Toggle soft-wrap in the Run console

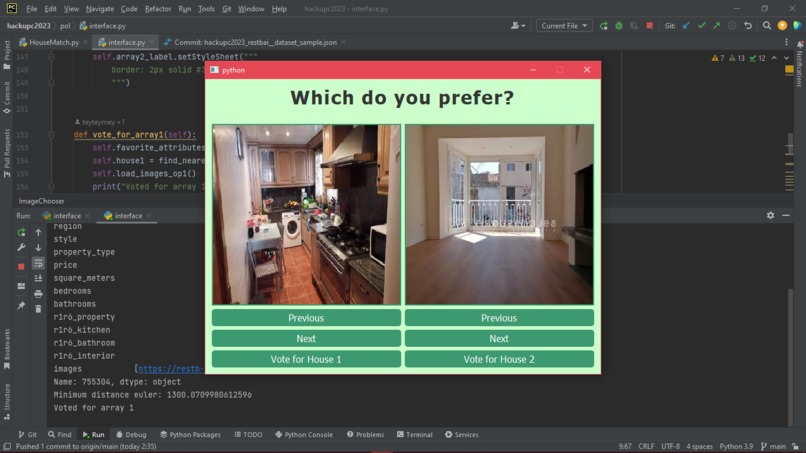click(38, 263)
